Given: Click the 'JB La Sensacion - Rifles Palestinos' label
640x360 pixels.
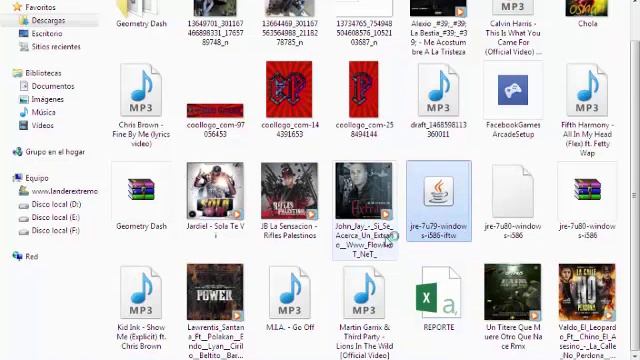Looking at the screenshot, I should (289, 231).
